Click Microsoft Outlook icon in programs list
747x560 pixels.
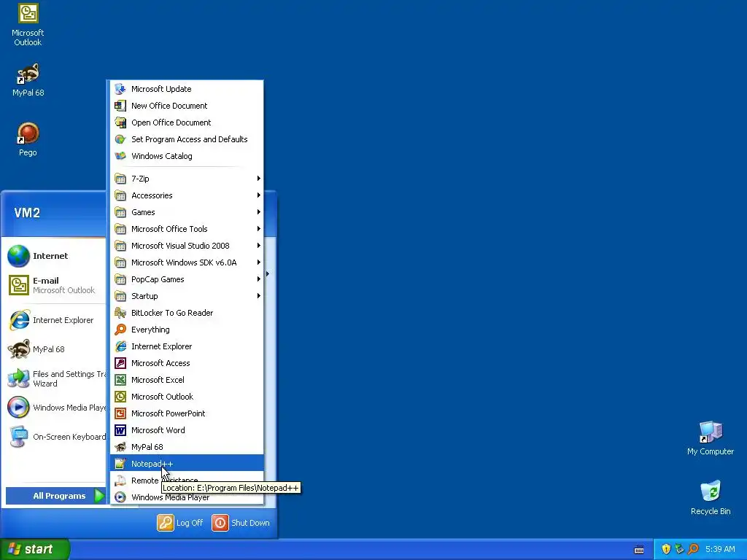click(120, 397)
